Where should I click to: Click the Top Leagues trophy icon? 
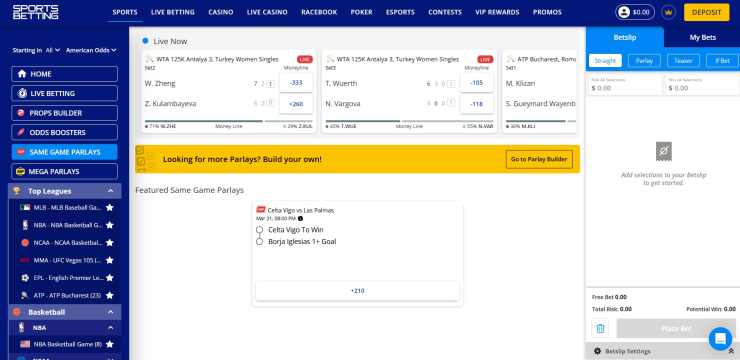pos(17,191)
